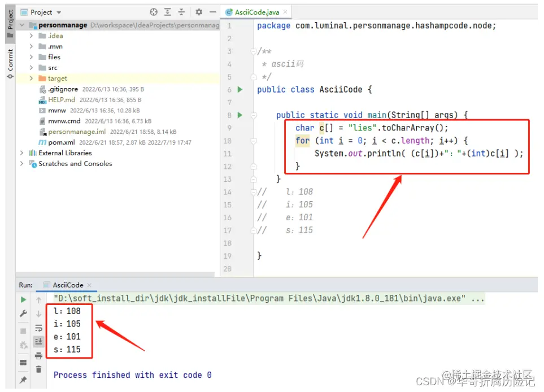This screenshot has width=544, height=392.
Task: Click the "lies" string literal in code
Action: pos(363,128)
